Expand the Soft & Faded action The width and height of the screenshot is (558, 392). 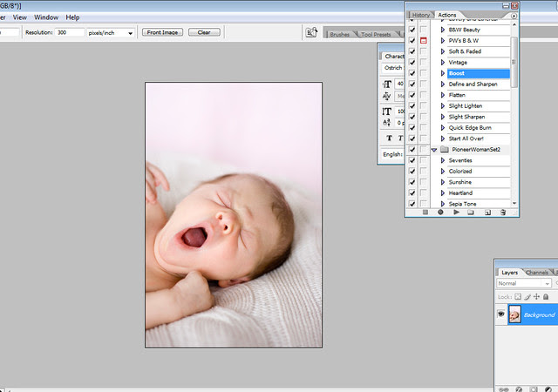pos(443,51)
